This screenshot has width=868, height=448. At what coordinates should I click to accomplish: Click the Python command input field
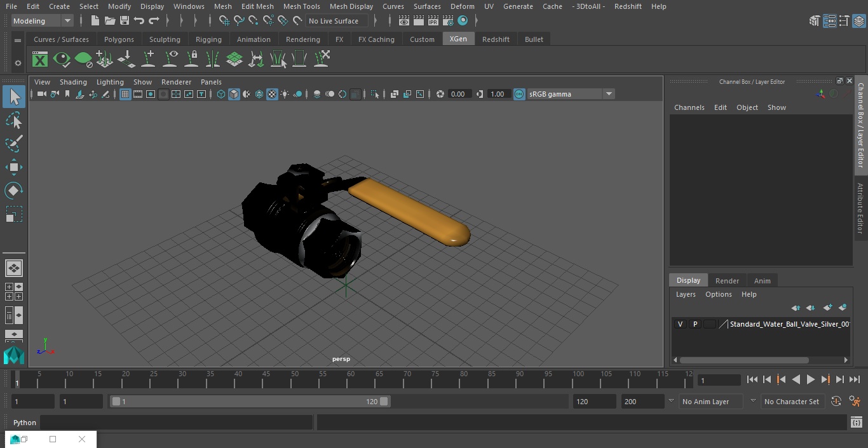(177, 423)
